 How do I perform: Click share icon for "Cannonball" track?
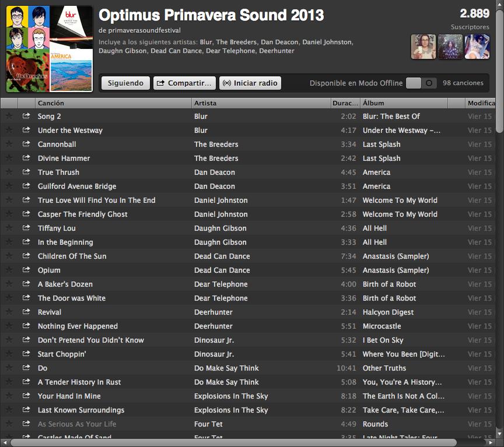click(26, 144)
